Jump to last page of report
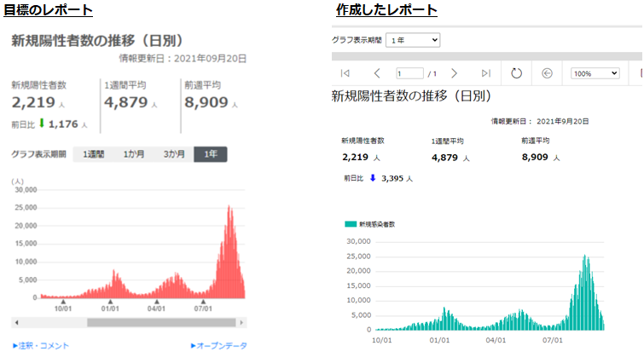This screenshot has width=644, height=363. [485, 73]
